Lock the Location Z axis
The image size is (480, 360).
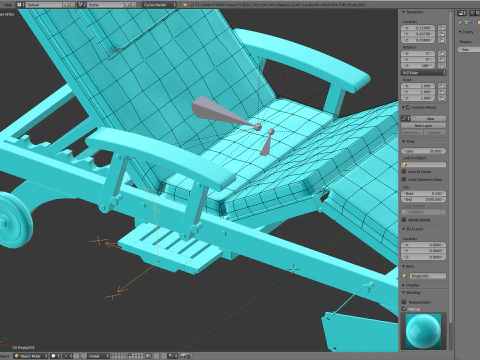tap(442, 40)
